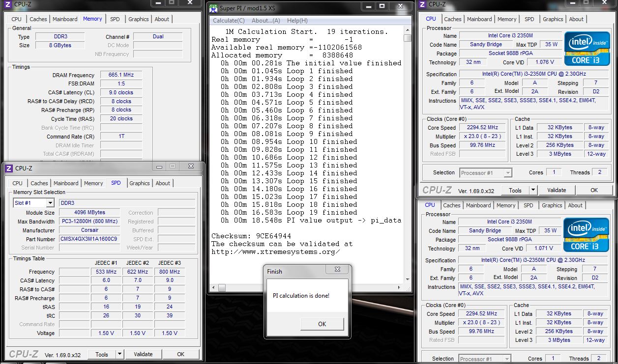
Task: Open Graphics tab in SPD window
Action: [140, 183]
